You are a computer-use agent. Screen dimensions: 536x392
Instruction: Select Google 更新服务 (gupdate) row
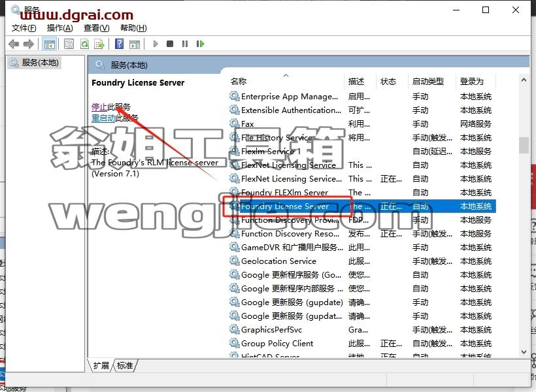(362, 302)
